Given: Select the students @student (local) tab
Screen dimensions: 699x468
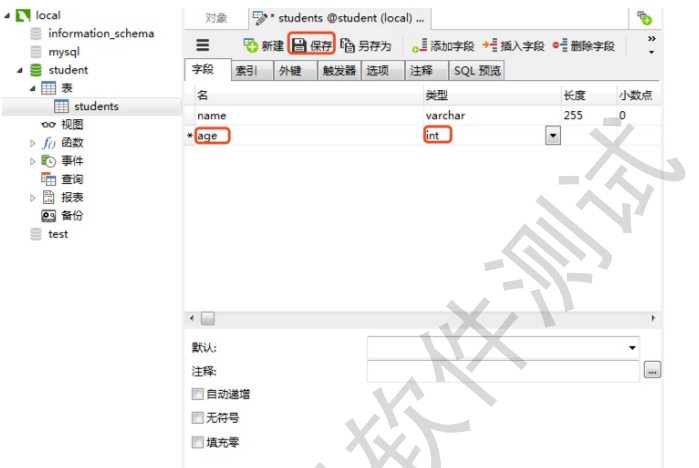Looking at the screenshot, I should 339,18.
